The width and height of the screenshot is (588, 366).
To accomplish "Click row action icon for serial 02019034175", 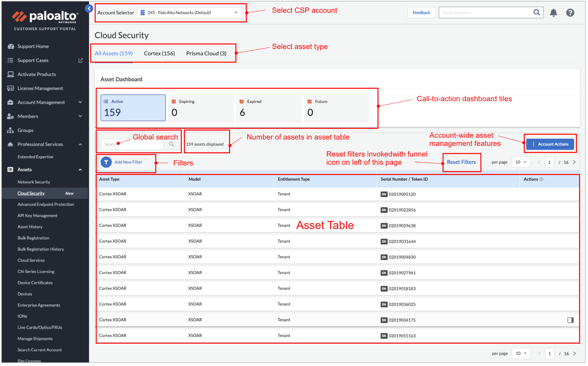I will tap(570, 320).
